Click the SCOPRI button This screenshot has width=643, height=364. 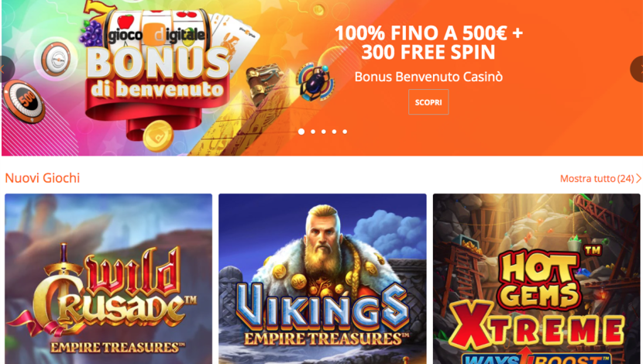coord(428,102)
